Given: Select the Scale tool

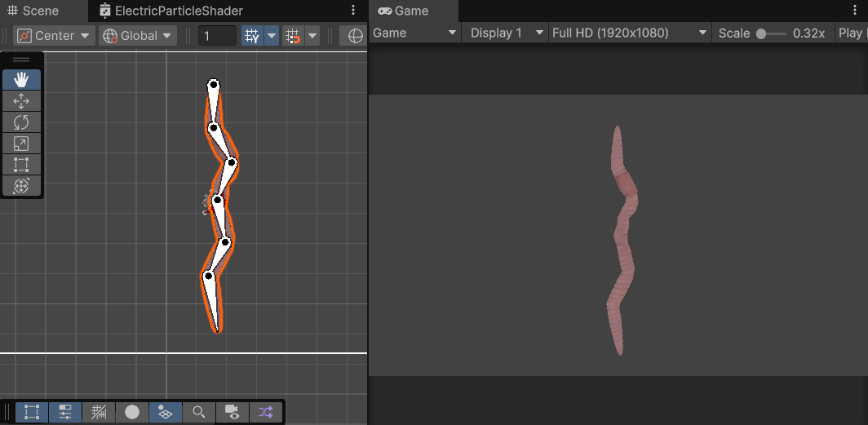Looking at the screenshot, I should (21, 143).
